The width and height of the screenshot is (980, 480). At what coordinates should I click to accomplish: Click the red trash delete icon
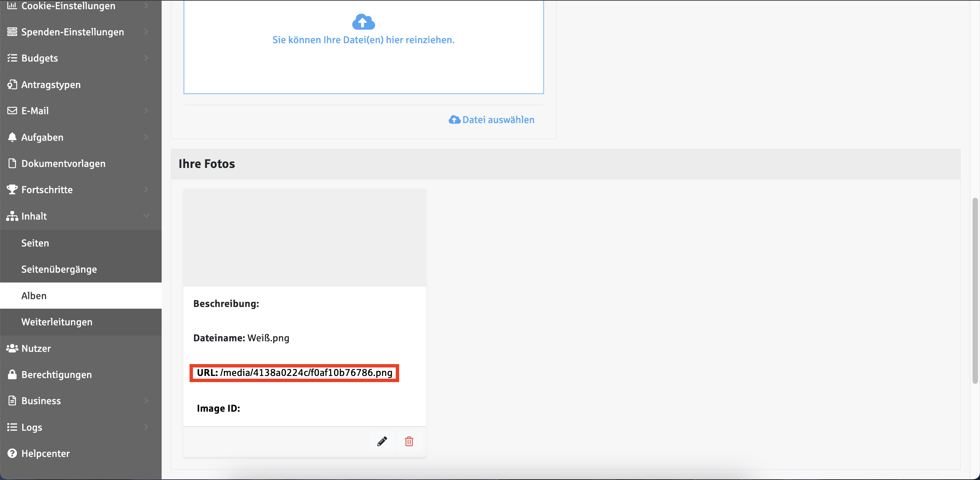click(409, 441)
